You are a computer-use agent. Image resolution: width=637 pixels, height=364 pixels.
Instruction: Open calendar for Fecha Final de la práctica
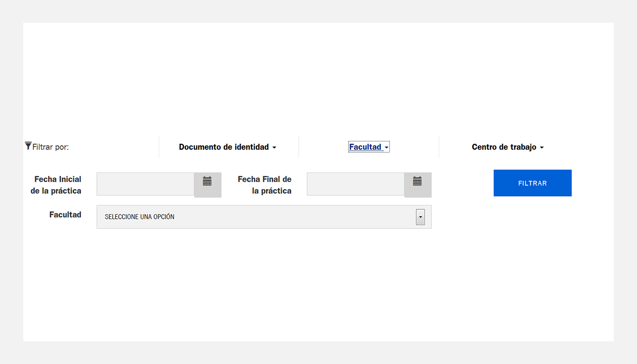pyautogui.click(x=418, y=185)
